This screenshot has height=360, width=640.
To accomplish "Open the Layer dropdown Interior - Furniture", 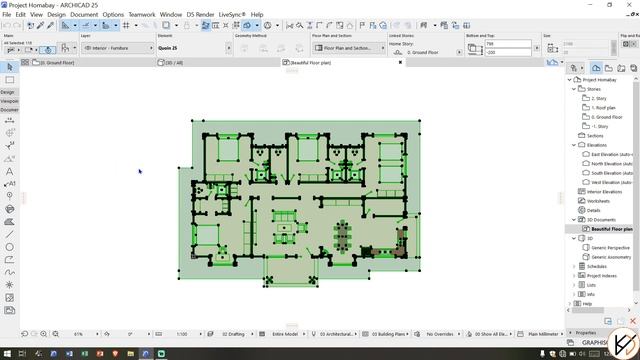I will click(x=118, y=48).
